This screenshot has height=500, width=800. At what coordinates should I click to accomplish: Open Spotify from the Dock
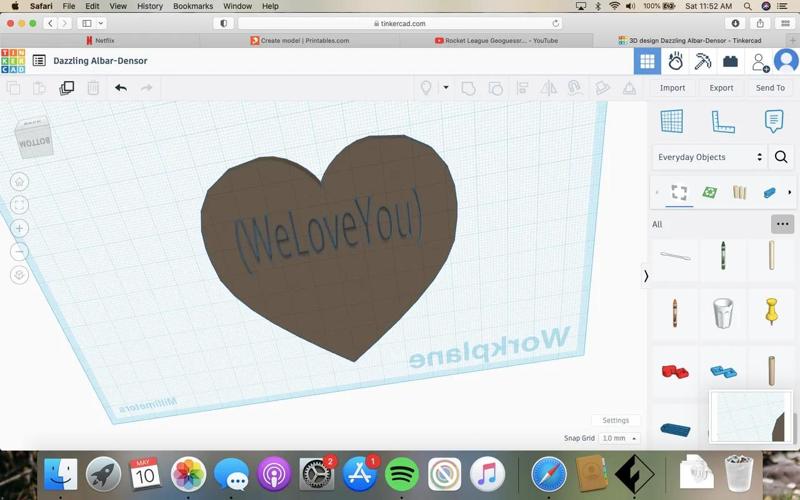(402, 474)
